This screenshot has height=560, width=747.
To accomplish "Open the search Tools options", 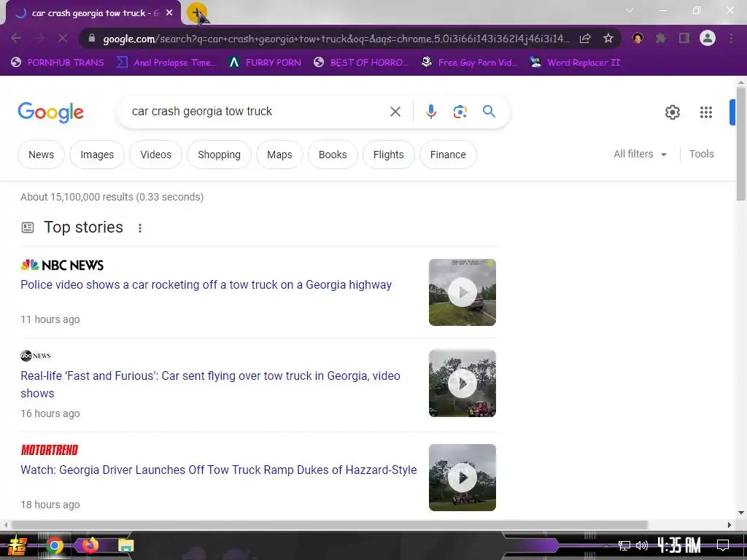I will point(701,155).
